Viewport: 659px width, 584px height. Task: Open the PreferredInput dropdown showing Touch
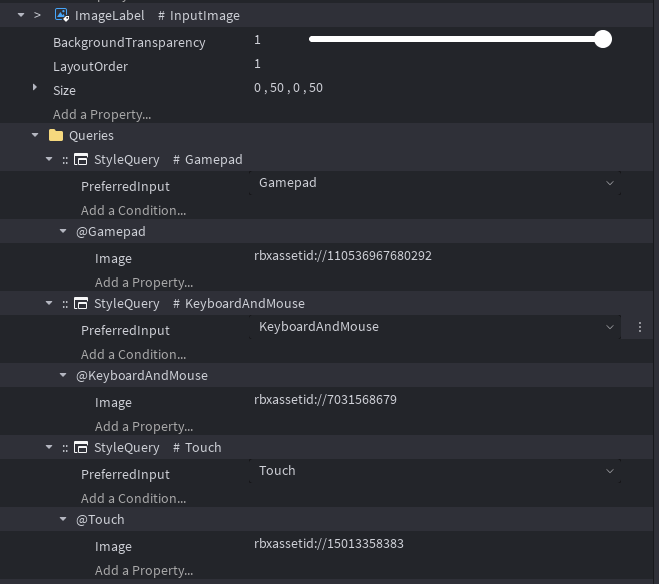610,471
